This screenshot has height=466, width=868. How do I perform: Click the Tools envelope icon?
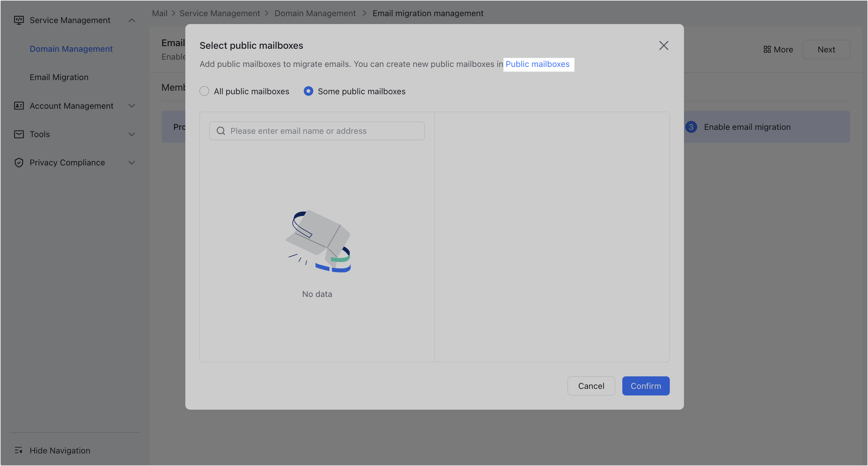18,134
